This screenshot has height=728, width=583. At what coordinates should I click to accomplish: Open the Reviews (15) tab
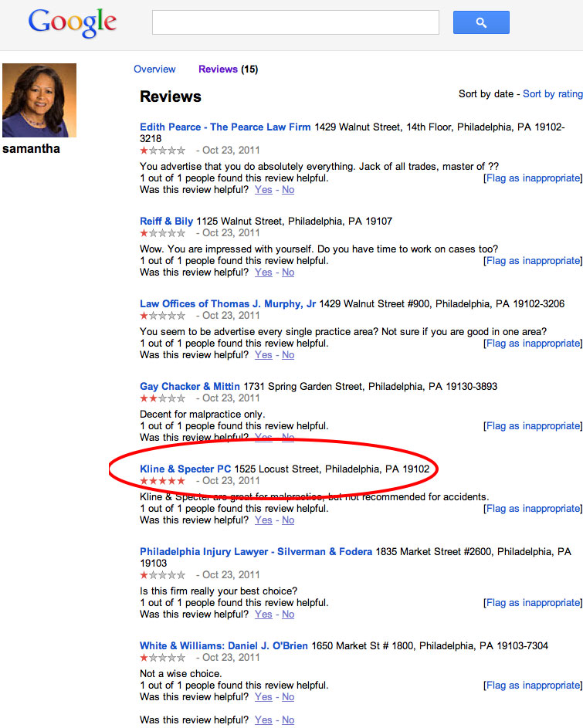[228, 69]
